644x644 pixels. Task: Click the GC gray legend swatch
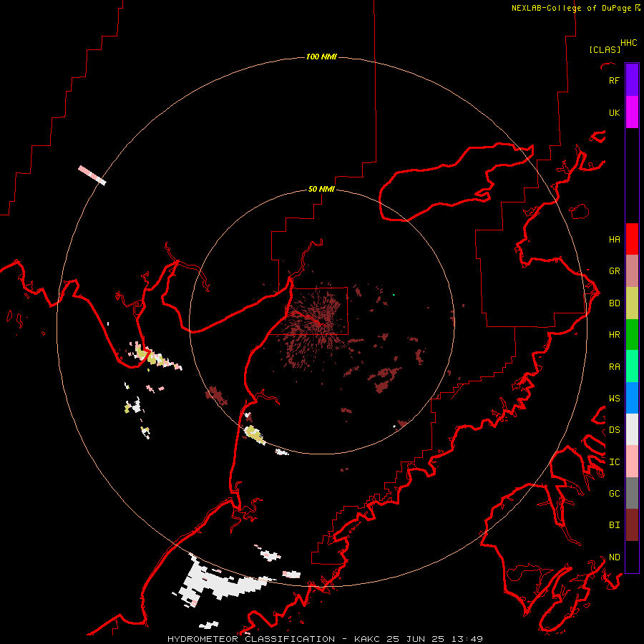point(632,493)
